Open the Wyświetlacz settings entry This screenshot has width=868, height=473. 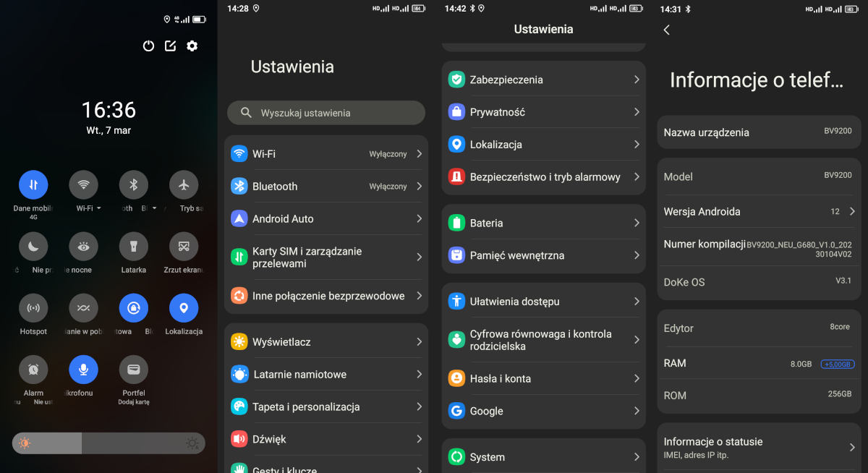(x=325, y=342)
